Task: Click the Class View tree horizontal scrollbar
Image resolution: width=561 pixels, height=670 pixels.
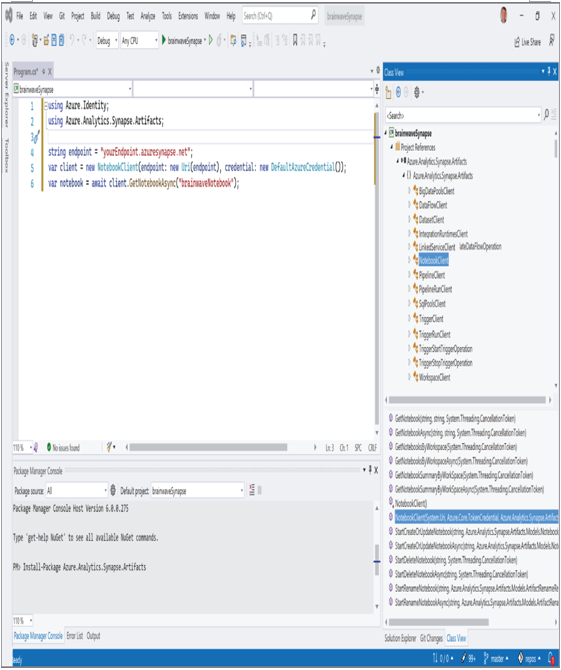Action: 467,400
